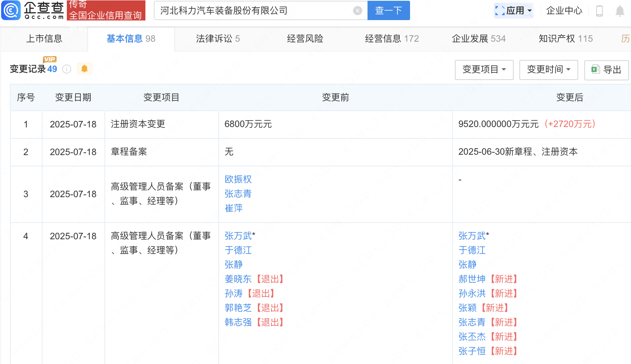Image resolution: width=631 pixels, height=364 pixels.
Task: Switch to the 知识产权 115 tab
Action: coord(566,39)
